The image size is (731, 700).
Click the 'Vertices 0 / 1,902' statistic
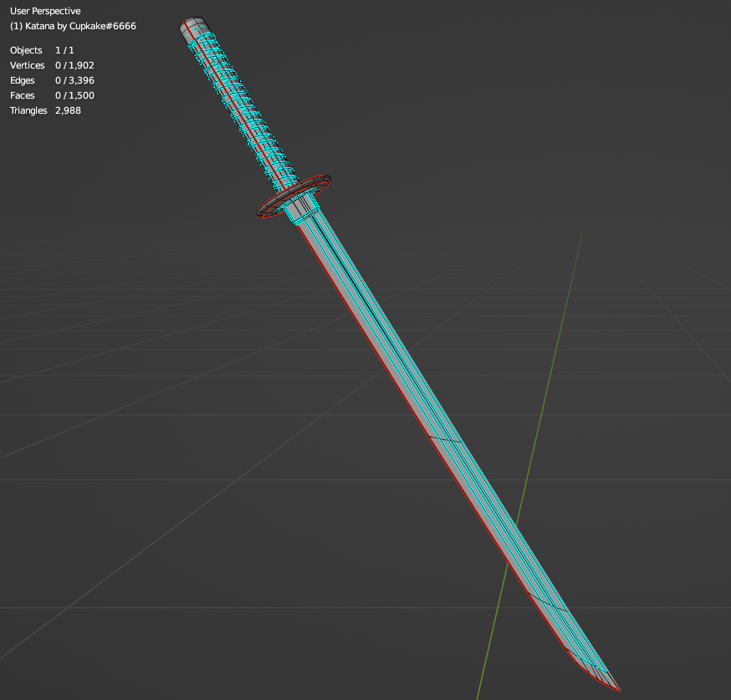(x=51, y=65)
